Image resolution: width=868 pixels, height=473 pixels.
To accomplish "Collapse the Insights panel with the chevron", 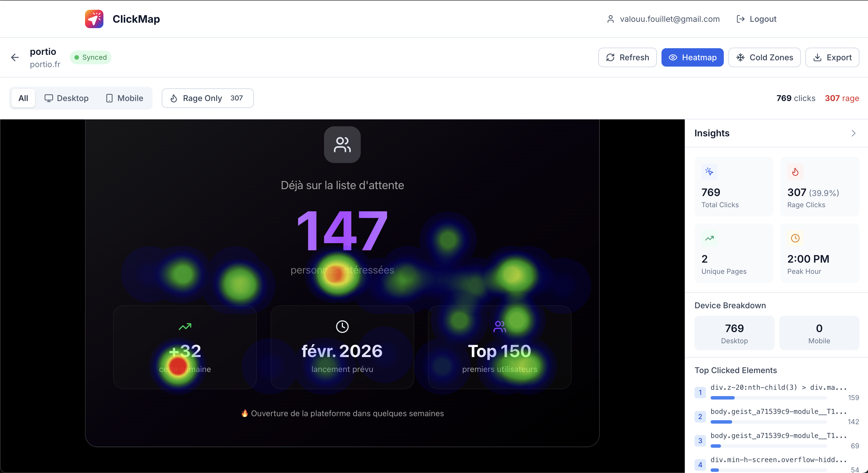I will pyautogui.click(x=853, y=133).
